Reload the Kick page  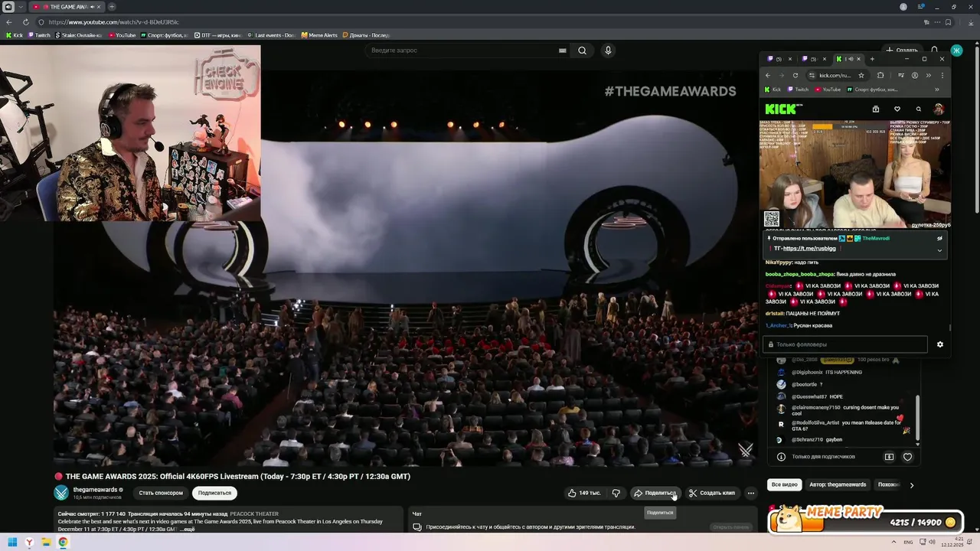click(x=795, y=76)
